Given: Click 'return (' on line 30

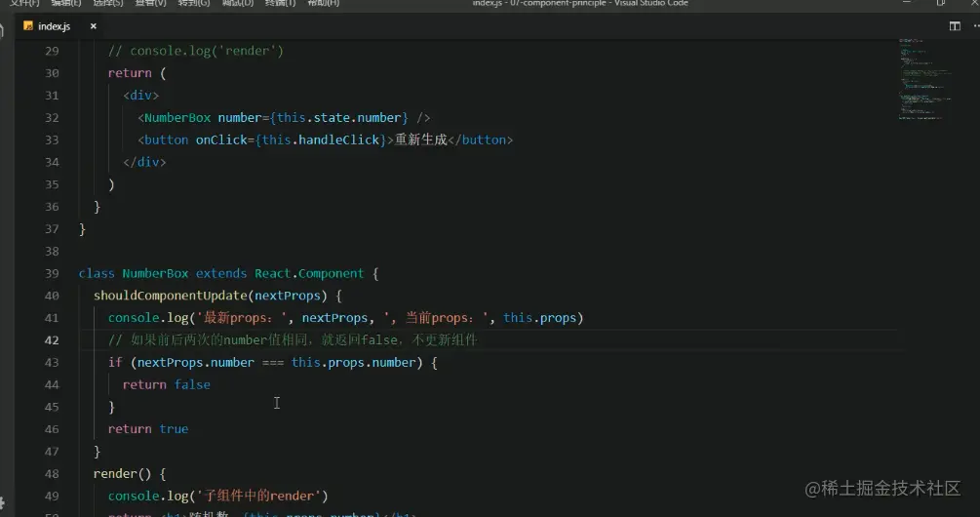Looking at the screenshot, I should pos(137,73).
